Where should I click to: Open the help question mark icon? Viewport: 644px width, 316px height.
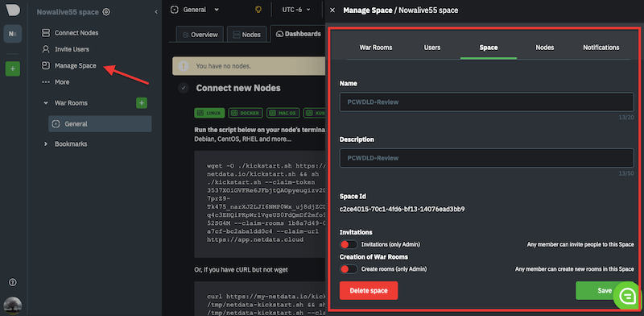click(12, 282)
